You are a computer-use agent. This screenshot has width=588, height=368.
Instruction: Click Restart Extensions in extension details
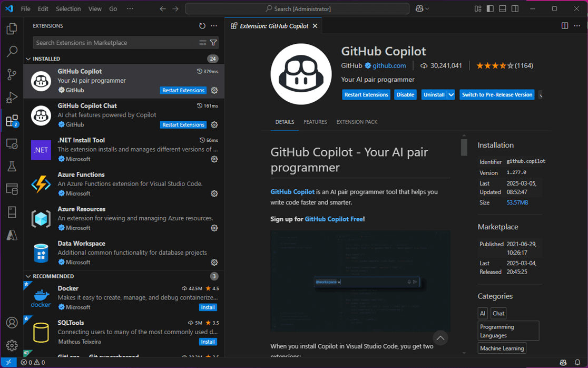click(x=366, y=95)
